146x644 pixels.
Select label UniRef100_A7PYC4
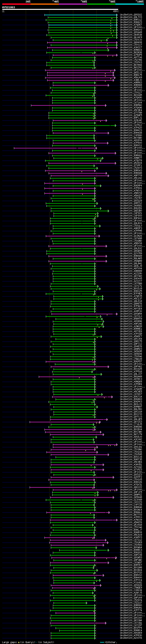pyautogui.click(x=131, y=580)
